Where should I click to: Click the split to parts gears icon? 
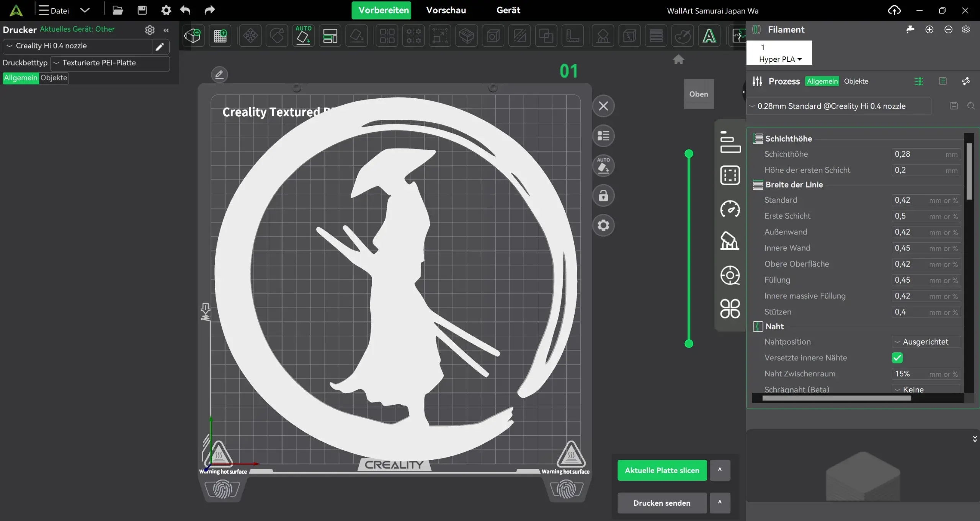[413, 36]
